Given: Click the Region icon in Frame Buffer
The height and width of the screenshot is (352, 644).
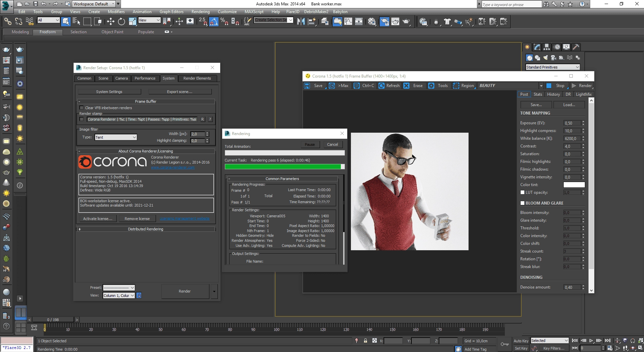Looking at the screenshot, I should (x=456, y=86).
